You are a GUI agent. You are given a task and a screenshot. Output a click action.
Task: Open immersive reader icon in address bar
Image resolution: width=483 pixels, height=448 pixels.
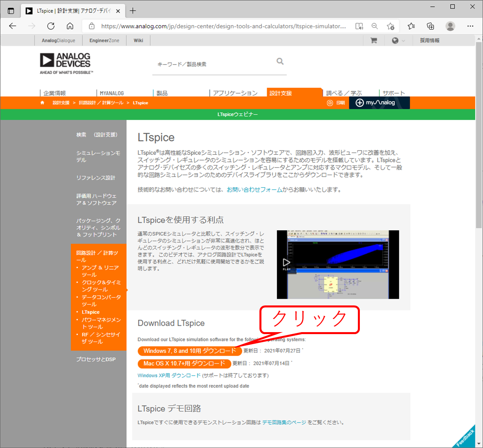tap(359, 26)
